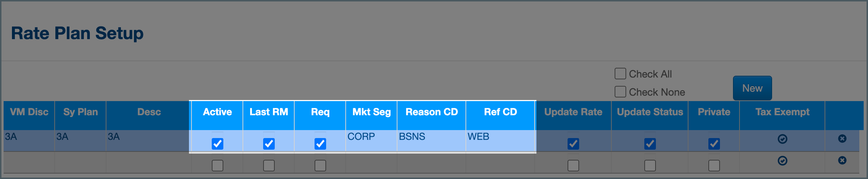868x179 pixels.
Task: Tick the Check All checkbox
Action: [620, 74]
